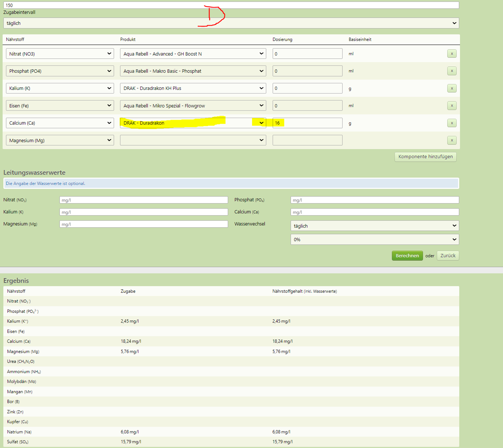Expand the empty Magnesium product dropdown
The width and height of the screenshot is (503, 448).
[x=193, y=140]
